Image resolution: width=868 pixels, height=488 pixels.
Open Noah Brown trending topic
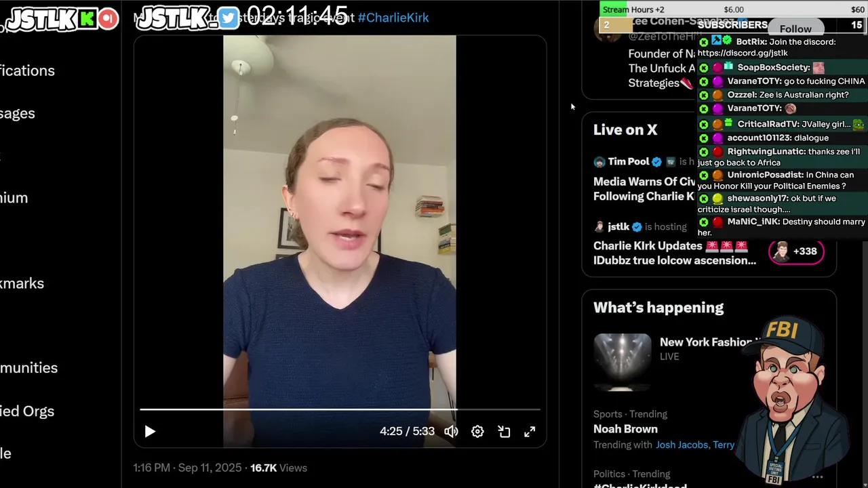pyautogui.click(x=625, y=429)
